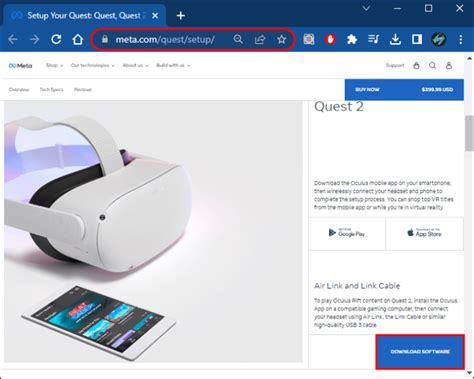Click the Quest 2 heading
Image resolution: width=474 pixels, height=379 pixels.
coord(339,107)
